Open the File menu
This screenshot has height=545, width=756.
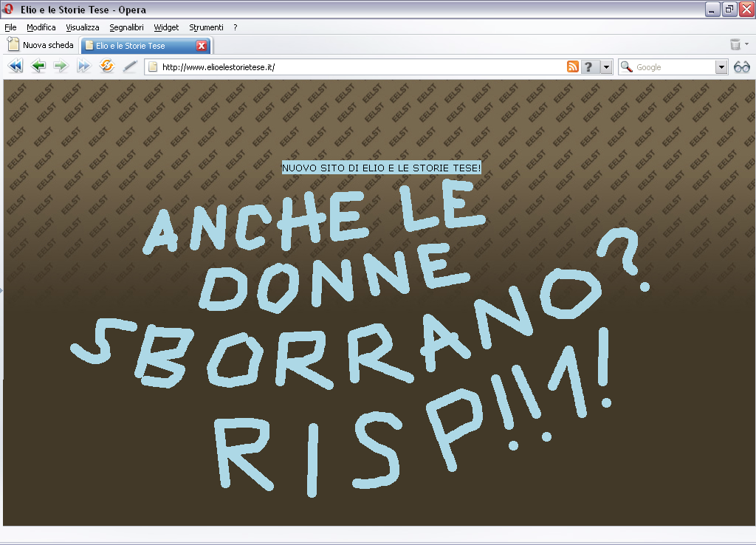(x=10, y=27)
